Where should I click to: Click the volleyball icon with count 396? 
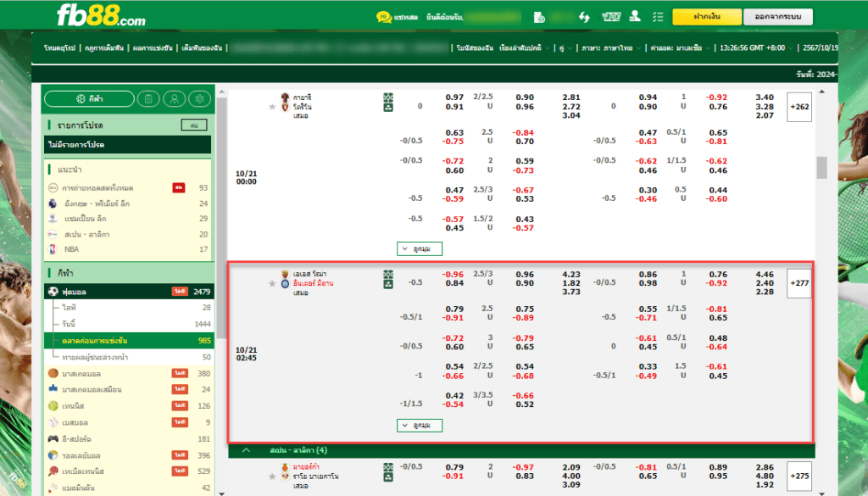click(x=53, y=455)
